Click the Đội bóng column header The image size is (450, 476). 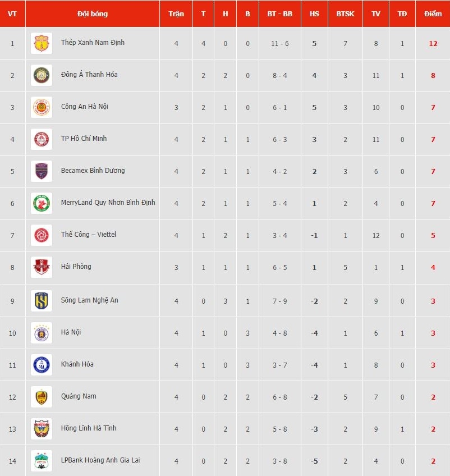pos(93,13)
